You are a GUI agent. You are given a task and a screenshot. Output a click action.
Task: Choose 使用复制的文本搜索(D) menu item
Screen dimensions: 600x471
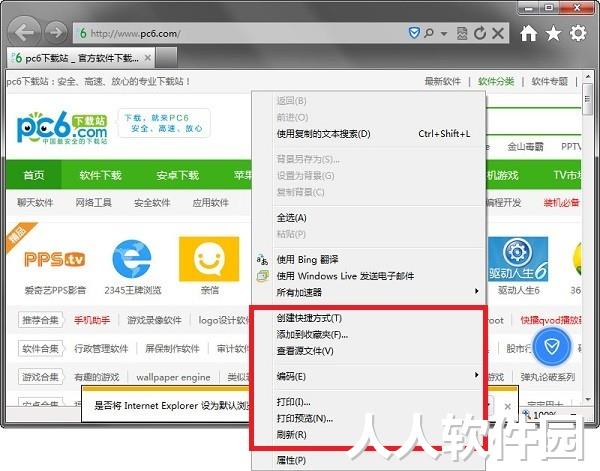coord(369,134)
